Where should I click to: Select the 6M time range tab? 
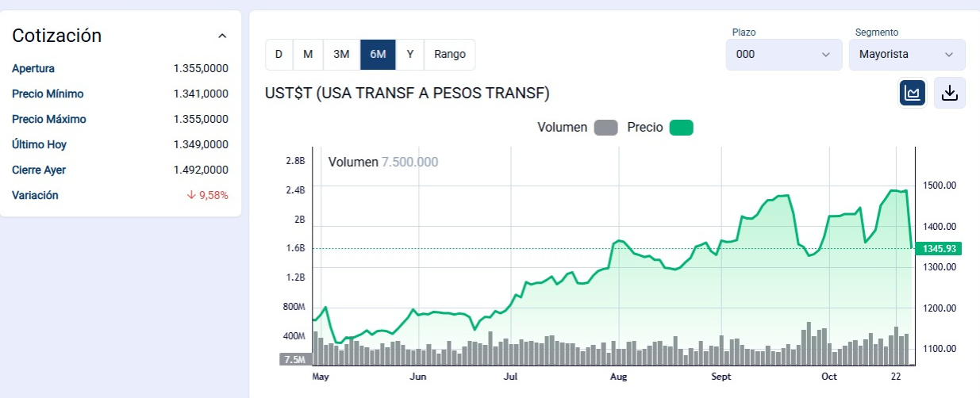click(x=378, y=55)
